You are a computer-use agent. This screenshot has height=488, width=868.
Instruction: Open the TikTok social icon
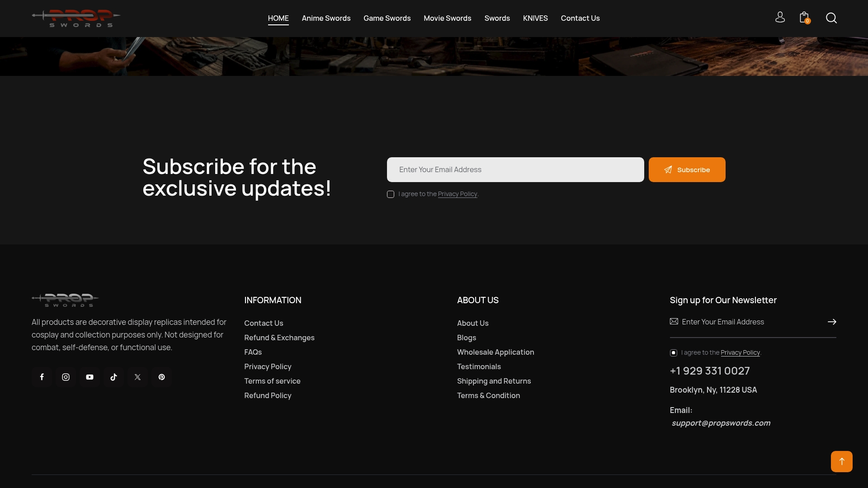113,377
